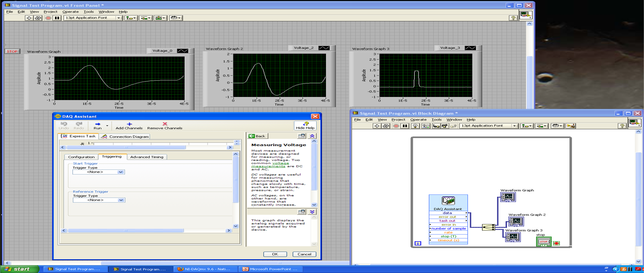Click Voltage_2 plot legend swatch
The height and width of the screenshot is (273, 644).
click(x=324, y=48)
